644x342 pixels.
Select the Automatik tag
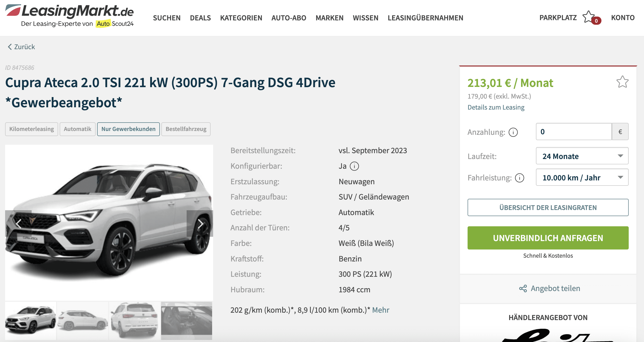[78, 129]
